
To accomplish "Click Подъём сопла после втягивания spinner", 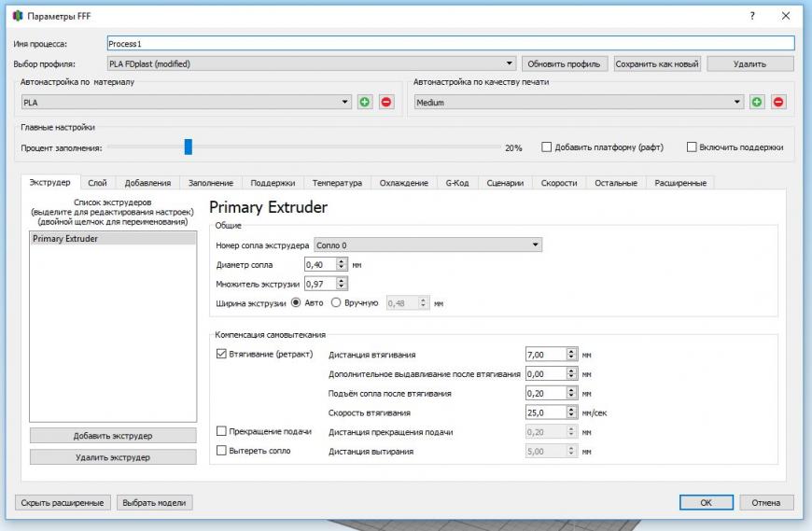I will 571,393.
